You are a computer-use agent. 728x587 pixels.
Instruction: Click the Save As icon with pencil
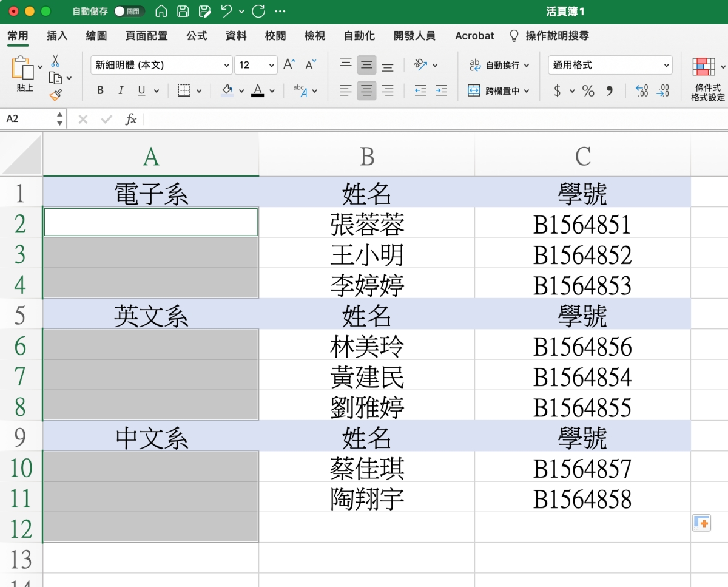[205, 12]
